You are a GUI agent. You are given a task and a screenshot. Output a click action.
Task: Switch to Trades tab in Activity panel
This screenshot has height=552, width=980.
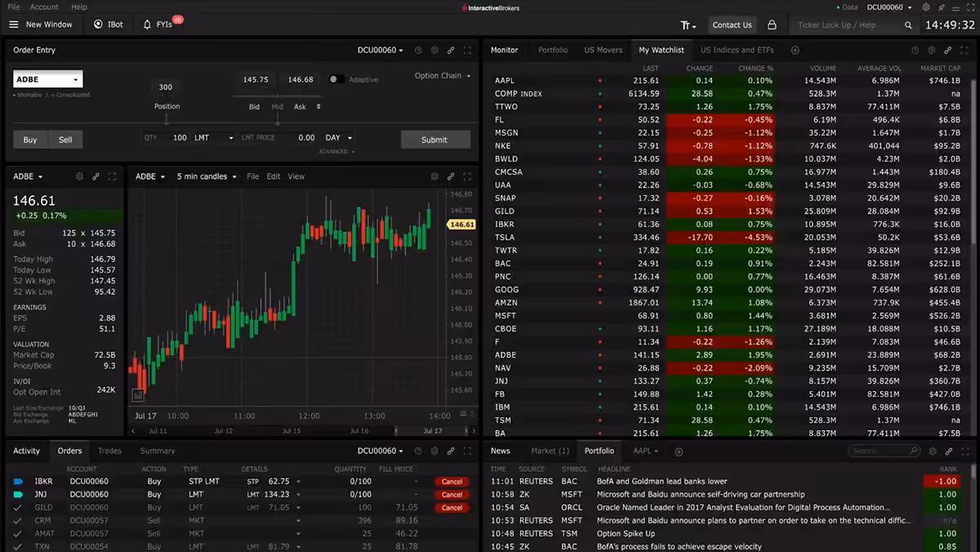[109, 451]
